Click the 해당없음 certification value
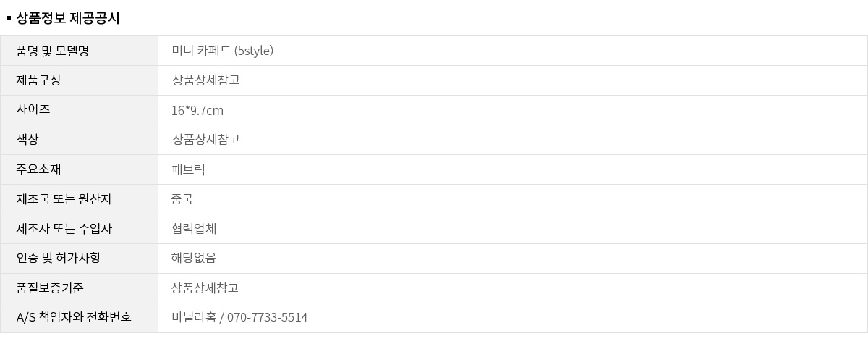This screenshot has width=868, height=344. [194, 259]
